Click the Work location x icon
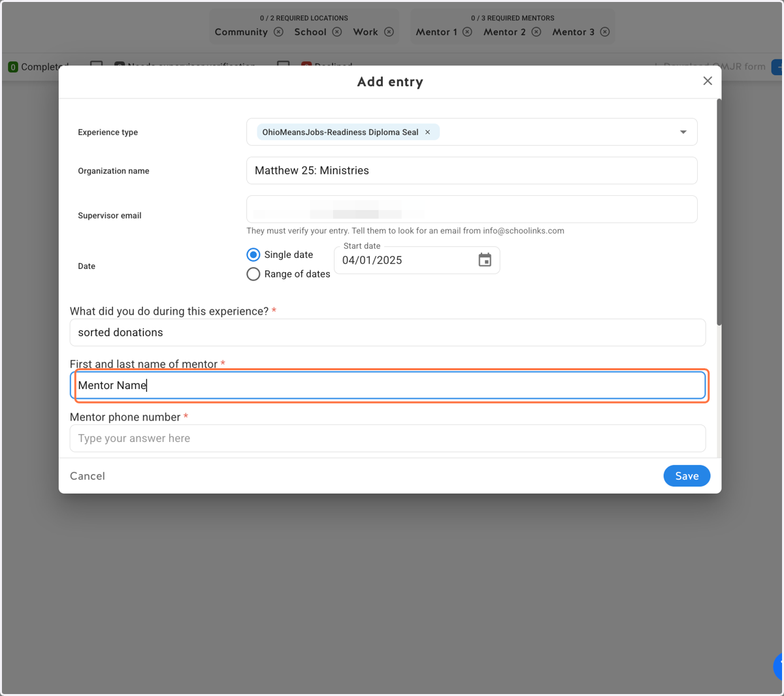784x696 pixels. coord(389,32)
